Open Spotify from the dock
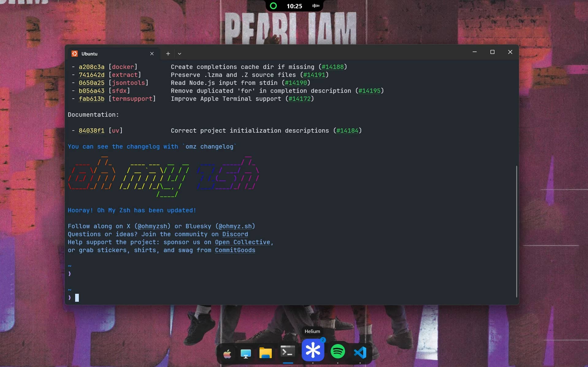This screenshot has width=588, height=367. pos(338,351)
